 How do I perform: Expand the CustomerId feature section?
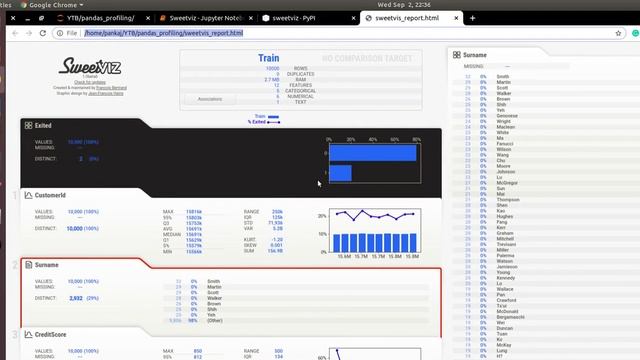tap(50, 196)
